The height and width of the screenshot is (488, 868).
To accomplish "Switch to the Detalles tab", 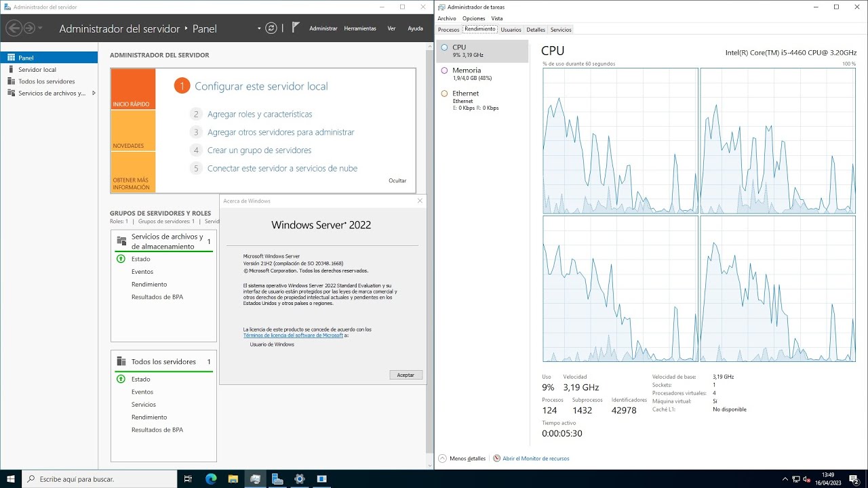I will tap(536, 30).
